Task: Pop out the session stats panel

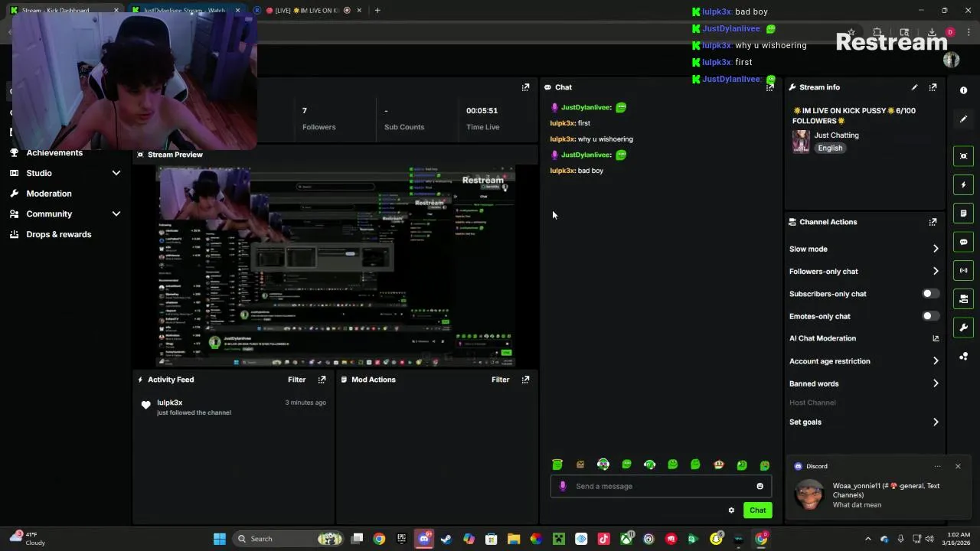Action: [525, 87]
